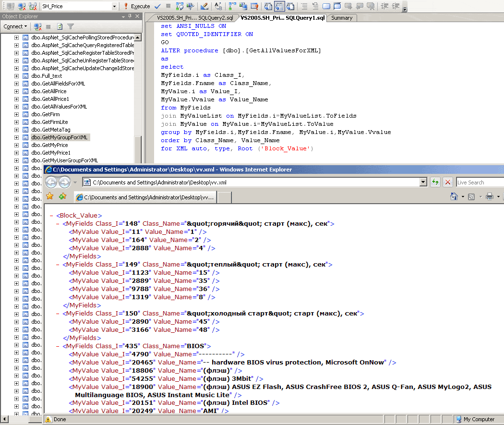Click the IE address bar with vv.xml path
This screenshot has width=504, height=425.
(x=251, y=182)
